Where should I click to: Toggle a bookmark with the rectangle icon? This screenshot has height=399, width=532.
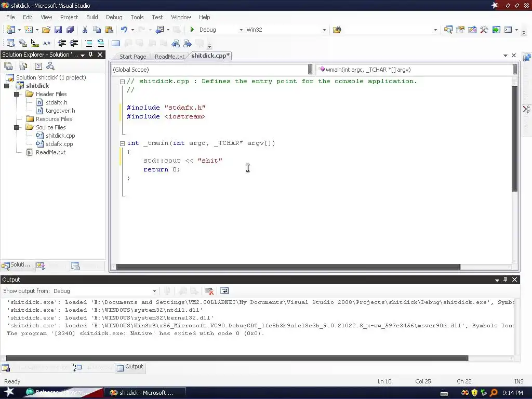click(116, 43)
